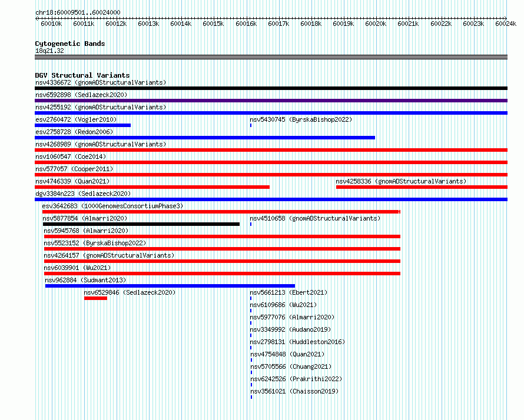Viewport: 524px width, 420px height.
Task: Click the esv2760472 Vogler2010 label
Action: coord(76,119)
